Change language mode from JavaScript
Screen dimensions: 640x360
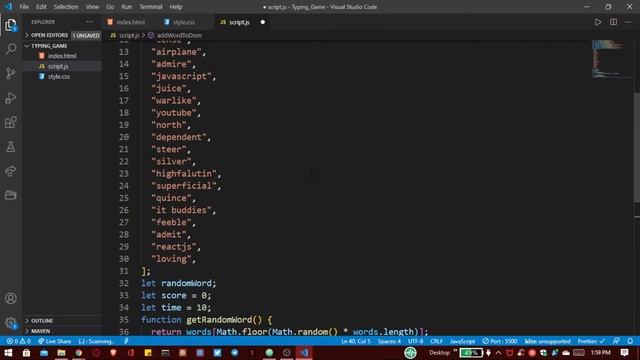point(462,341)
